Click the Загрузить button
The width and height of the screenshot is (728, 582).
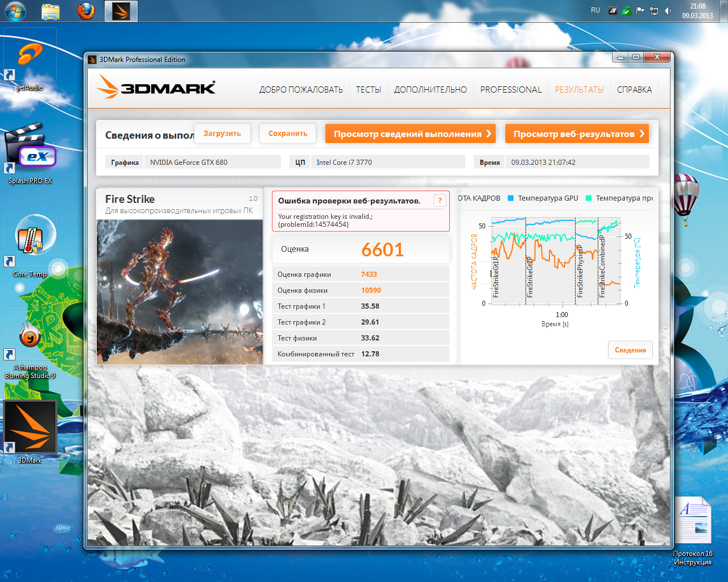coord(222,134)
